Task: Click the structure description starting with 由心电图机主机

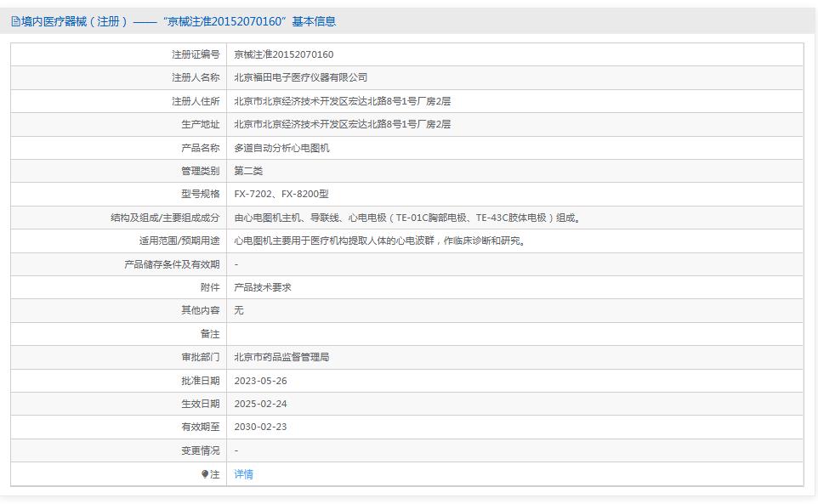Action: tap(408, 218)
